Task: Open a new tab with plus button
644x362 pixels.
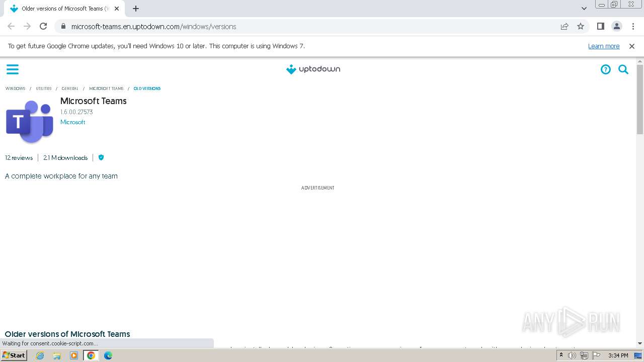Action: 136,9
